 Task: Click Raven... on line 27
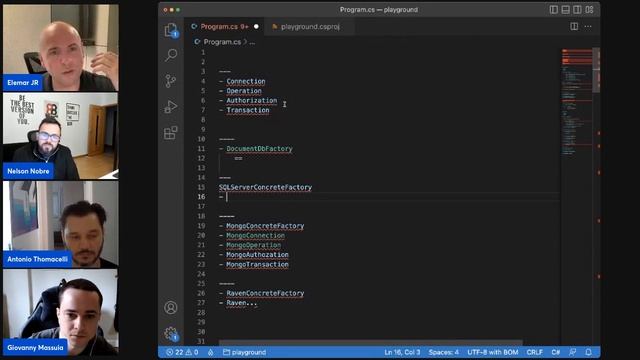pyautogui.click(x=242, y=303)
